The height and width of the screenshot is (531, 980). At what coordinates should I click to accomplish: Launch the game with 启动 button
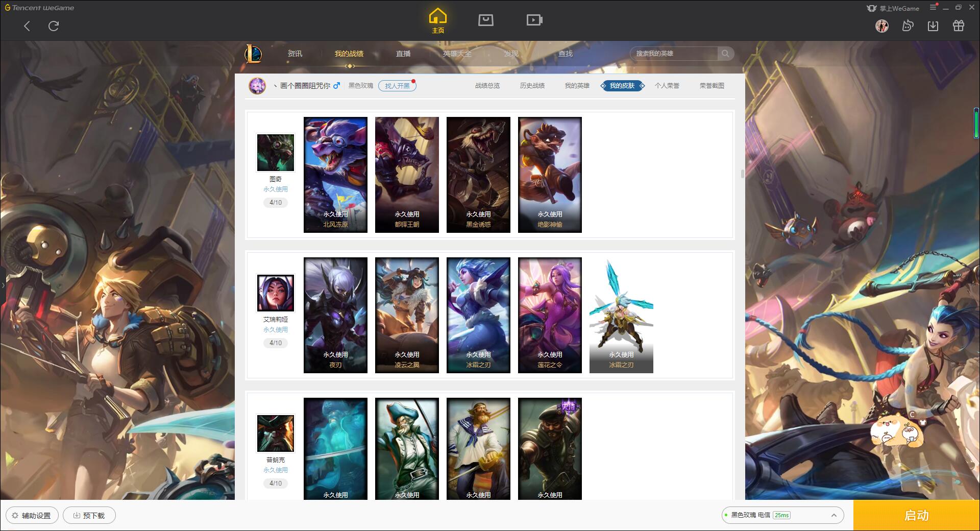pyautogui.click(x=916, y=515)
